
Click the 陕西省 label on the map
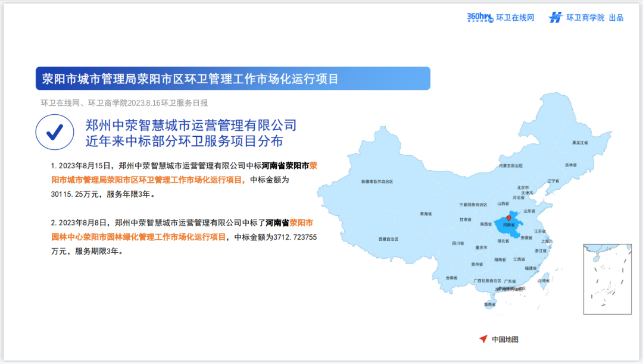pyautogui.click(x=486, y=224)
